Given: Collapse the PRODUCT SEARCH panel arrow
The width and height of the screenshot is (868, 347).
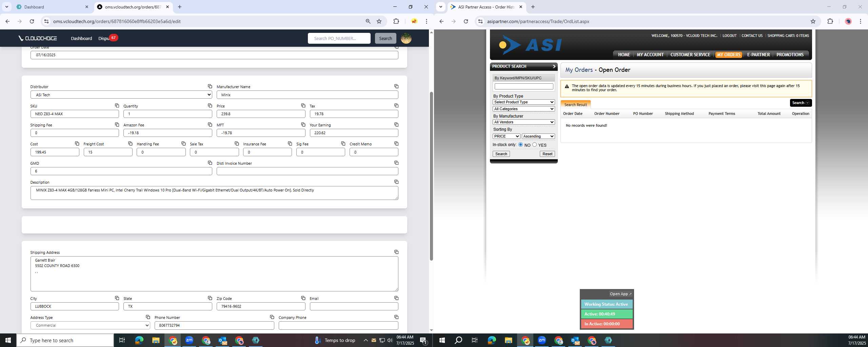Looking at the screenshot, I should (x=554, y=66).
